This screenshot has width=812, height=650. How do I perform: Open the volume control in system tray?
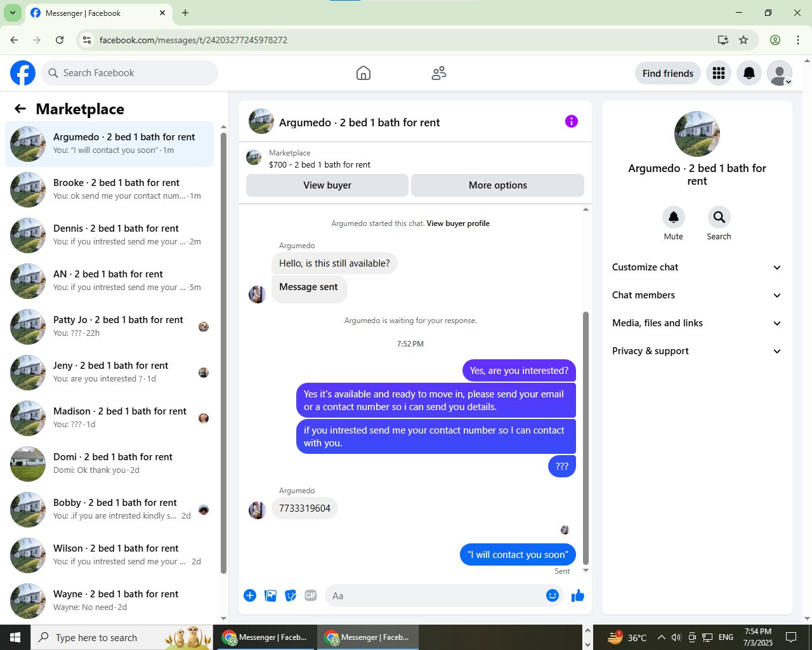tap(676, 637)
